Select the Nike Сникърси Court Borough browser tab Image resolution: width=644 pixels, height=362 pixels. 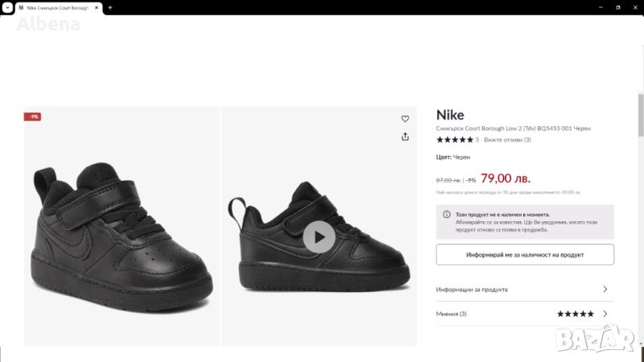56,7
